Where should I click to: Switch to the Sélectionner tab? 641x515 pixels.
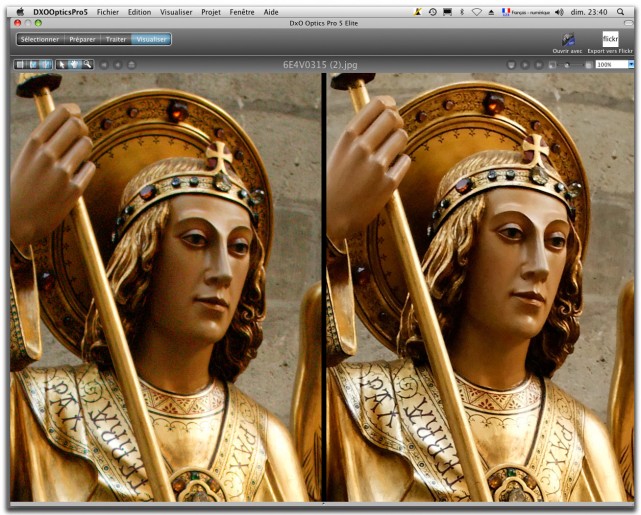click(40, 39)
